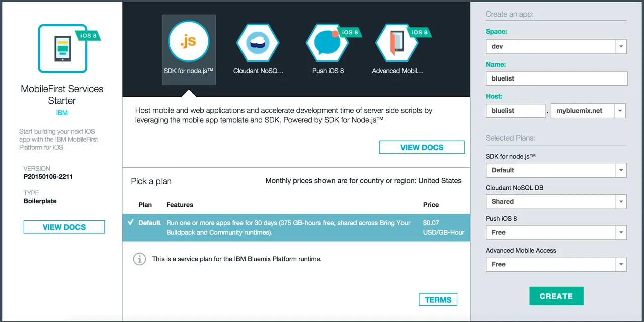
Task: Click the Selected Plans heading
Action: [x=510, y=138]
